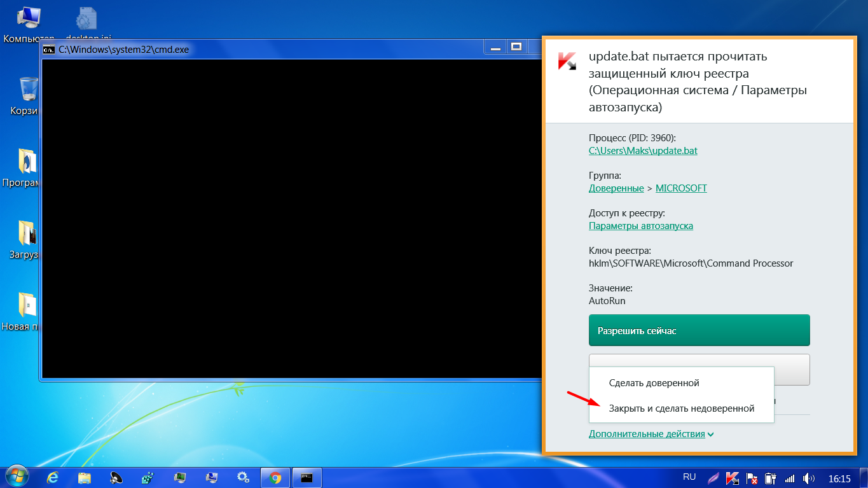The image size is (868, 488).
Task: Click the cmd.exe window title bar icon
Action: pyautogui.click(x=48, y=49)
